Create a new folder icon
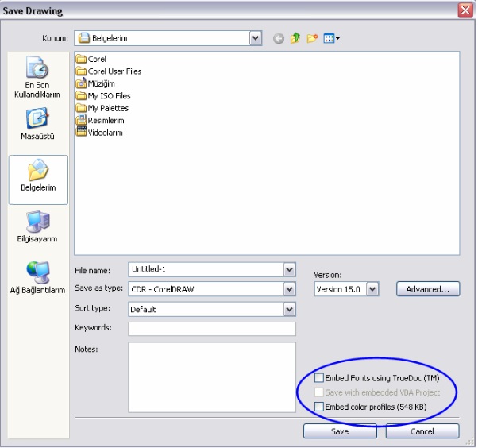Screen dimensions: 478x448 [x=312, y=38]
